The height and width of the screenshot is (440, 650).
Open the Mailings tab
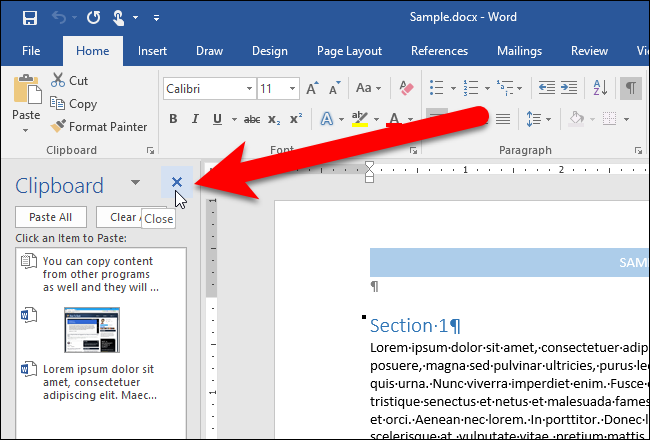(519, 51)
